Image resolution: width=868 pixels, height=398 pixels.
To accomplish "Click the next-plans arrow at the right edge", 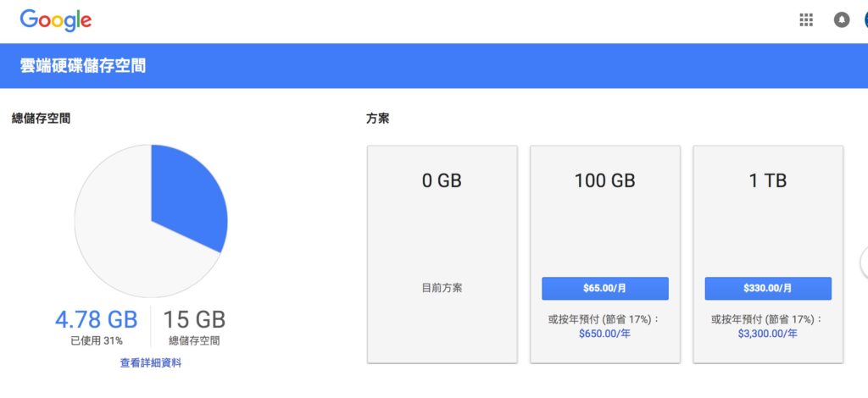I will point(864,263).
